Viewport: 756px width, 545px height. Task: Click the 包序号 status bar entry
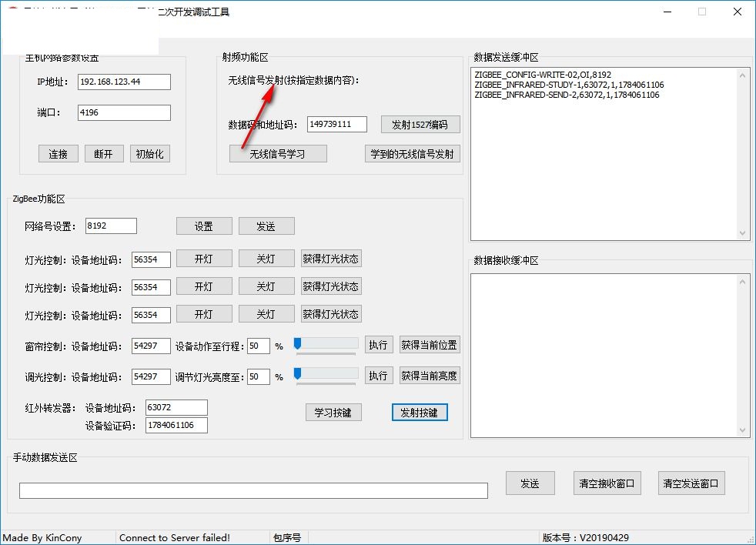tap(287, 538)
